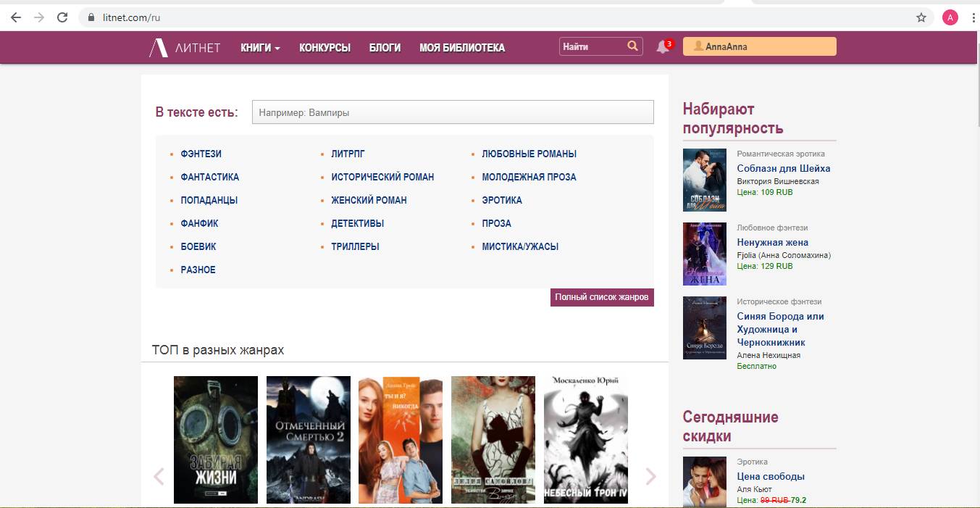Bookmark this page with star icon

(x=921, y=17)
